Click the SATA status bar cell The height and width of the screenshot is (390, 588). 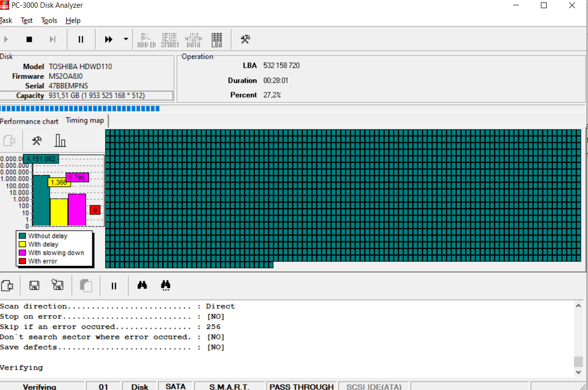click(x=175, y=386)
